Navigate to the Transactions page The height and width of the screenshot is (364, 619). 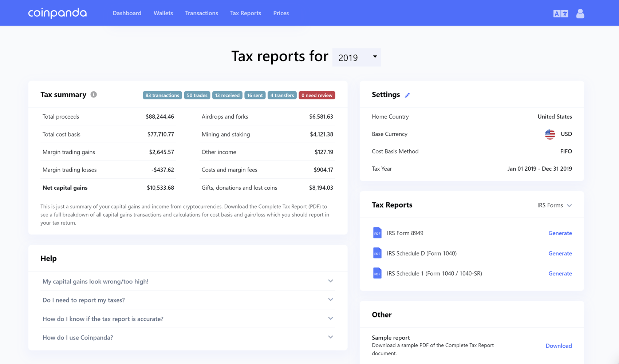[x=201, y=13]
